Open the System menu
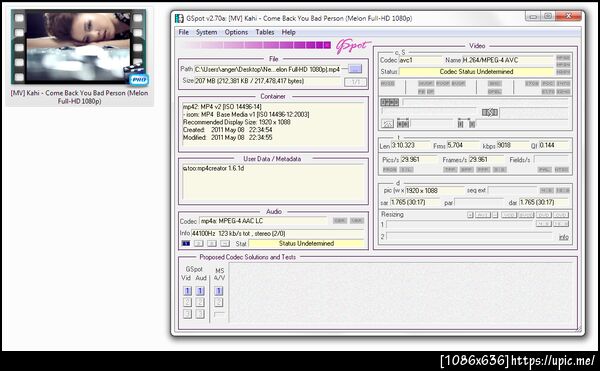The height and width of the screenshot is (371, 600). coord(206,32)
